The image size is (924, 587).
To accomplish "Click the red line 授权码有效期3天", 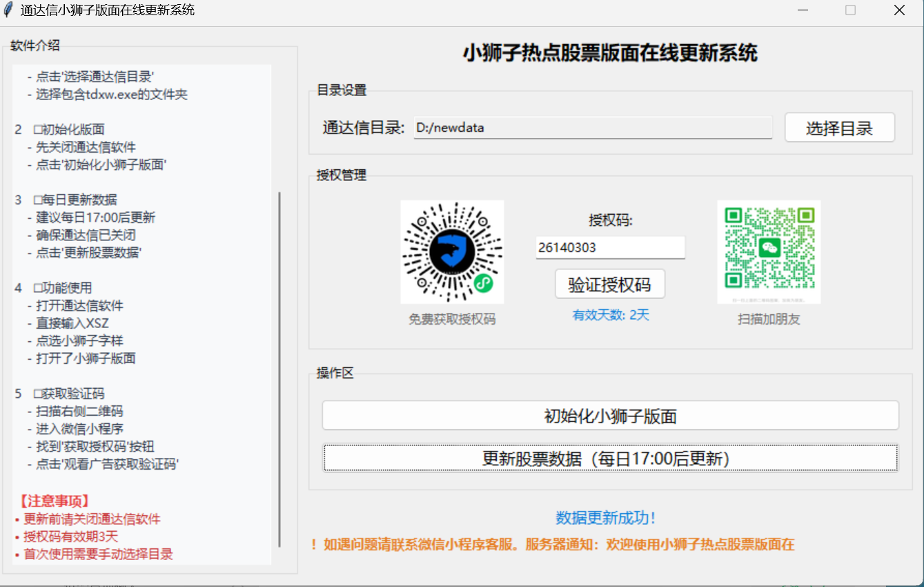I will [x=66, y=537].
